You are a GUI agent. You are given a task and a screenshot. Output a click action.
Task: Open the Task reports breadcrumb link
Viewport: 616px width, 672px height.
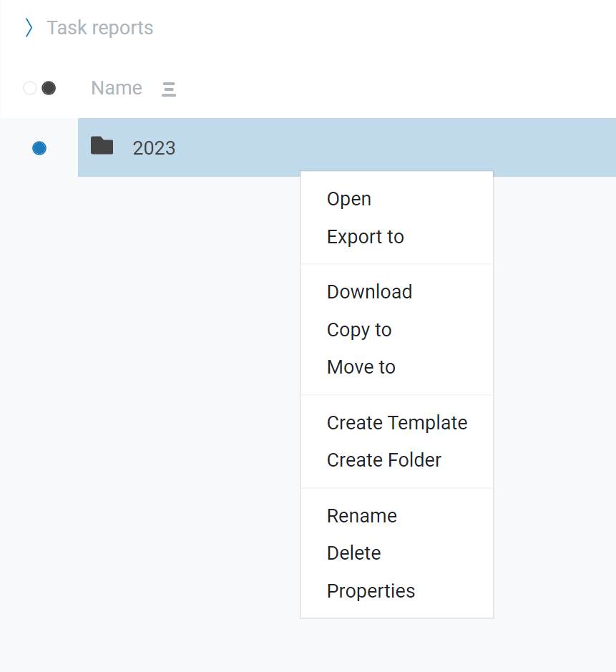coord(100,28)
